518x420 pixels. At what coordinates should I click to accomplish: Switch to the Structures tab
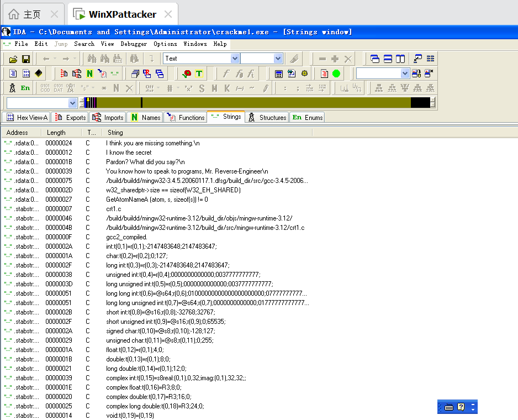click(x=267, y=117)
